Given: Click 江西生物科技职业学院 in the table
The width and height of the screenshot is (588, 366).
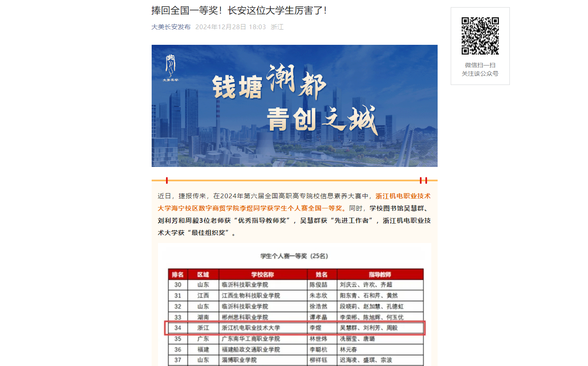Looking at the screenshot, I should (251, 295).
